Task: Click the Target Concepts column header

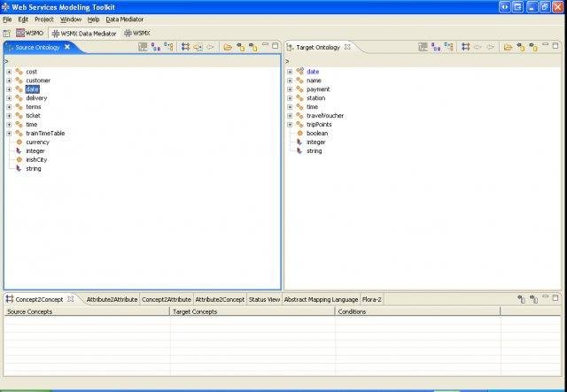Action: (x=252, y=311)
